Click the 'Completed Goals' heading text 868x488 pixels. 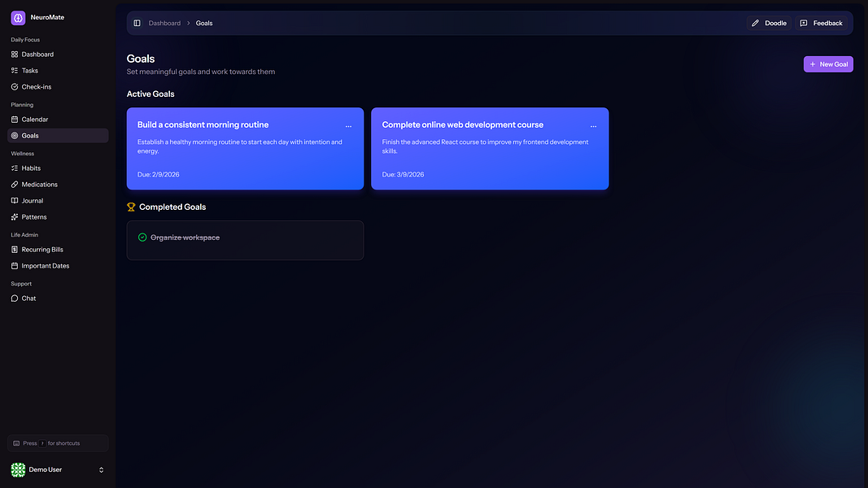coord(172,207)
